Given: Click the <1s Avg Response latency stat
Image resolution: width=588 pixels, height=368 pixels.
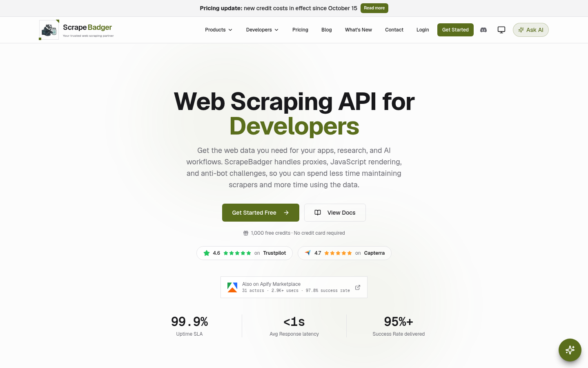Looking at the screenshot, I should click(294, 326).
